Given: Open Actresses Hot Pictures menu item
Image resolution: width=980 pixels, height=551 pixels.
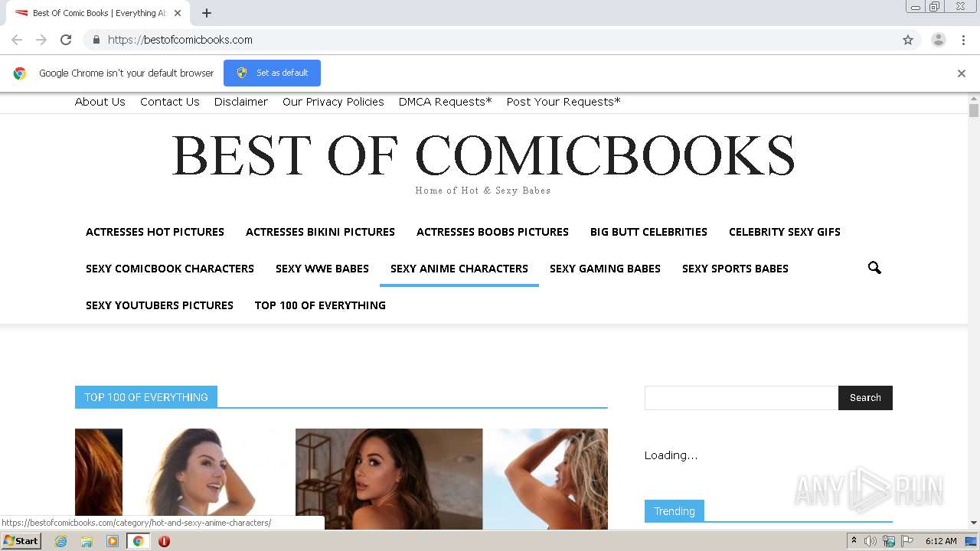Looking at the screenshot, I should point(155,232).
